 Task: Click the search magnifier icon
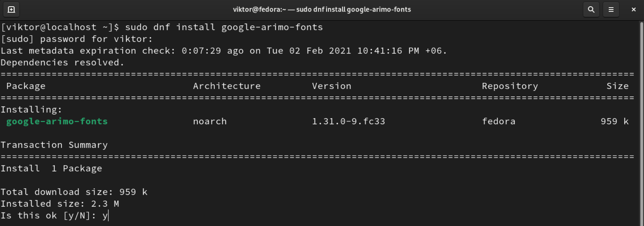click(591, 10)
